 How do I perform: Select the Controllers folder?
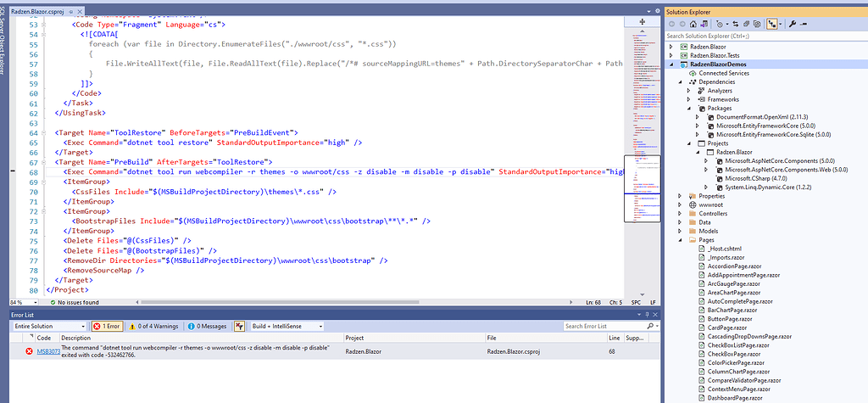coord(712,214)
